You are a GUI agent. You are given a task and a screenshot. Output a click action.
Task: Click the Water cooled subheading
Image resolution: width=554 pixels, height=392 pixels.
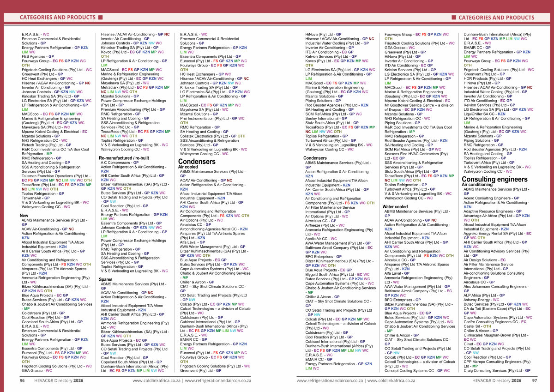(395, 207)
